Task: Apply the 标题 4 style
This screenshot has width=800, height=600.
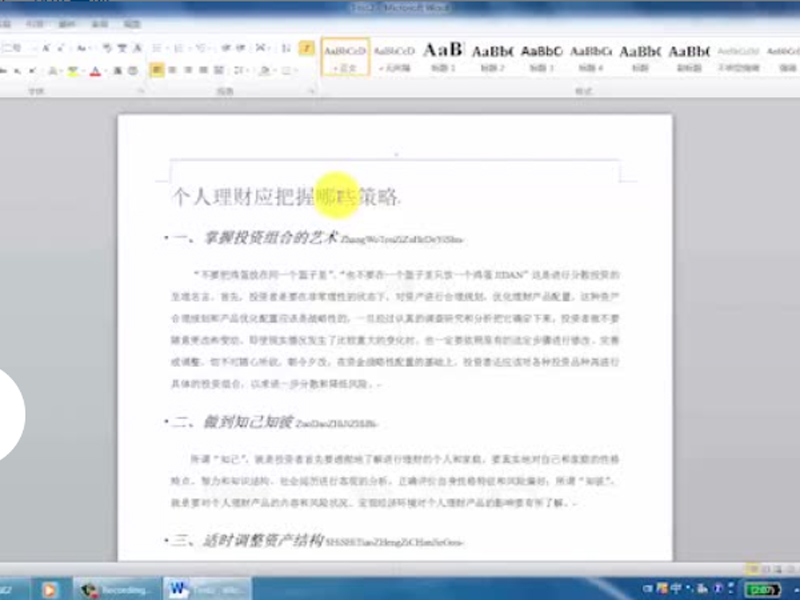Action: pos(591,57)
